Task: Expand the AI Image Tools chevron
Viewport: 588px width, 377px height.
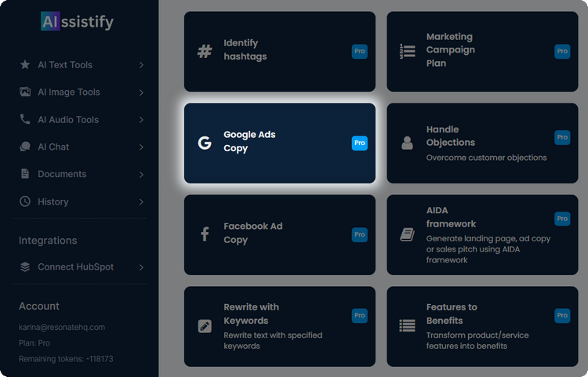Action: pyautogui.click(x=141, y=92)
